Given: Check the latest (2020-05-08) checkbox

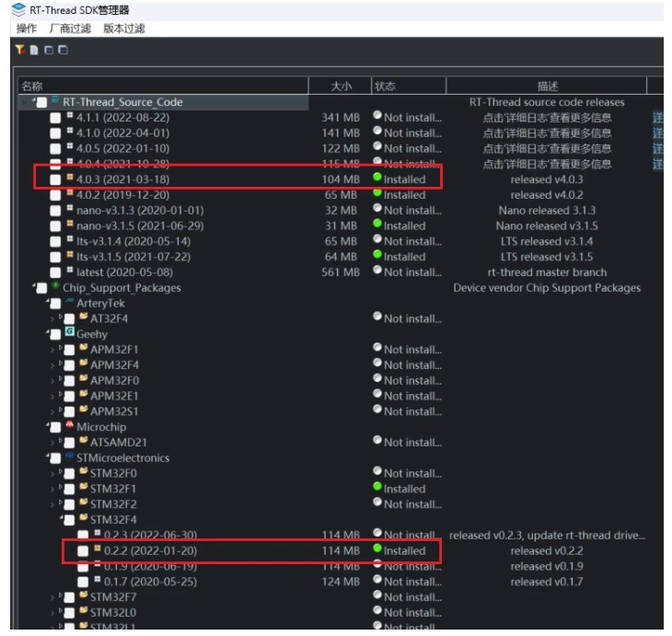Looking at the screenshot, I should pos(55,272).
